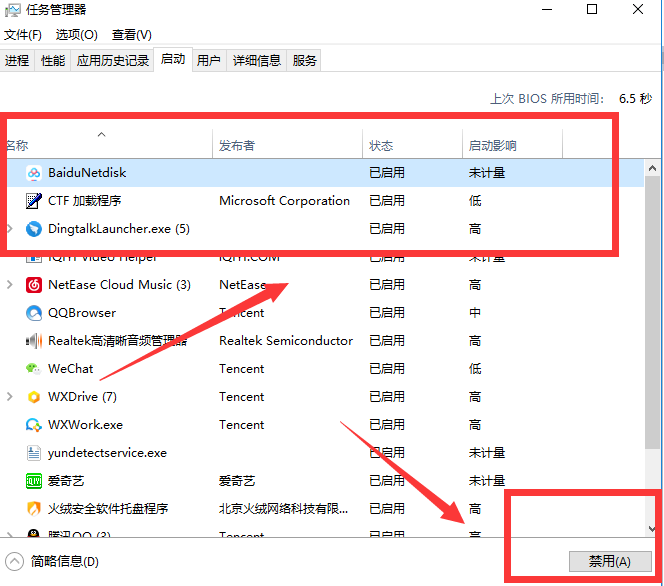Click the 火绒安全软件托盘程序 shield icon
Viewport: 664px width, 586px height.
pos(32,509)
